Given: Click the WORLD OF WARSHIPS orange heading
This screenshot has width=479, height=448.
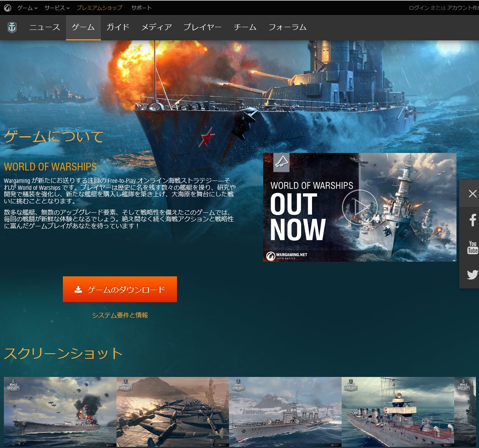Looking at the screenshot, I should pyautogui.click(x=50, y=167).
